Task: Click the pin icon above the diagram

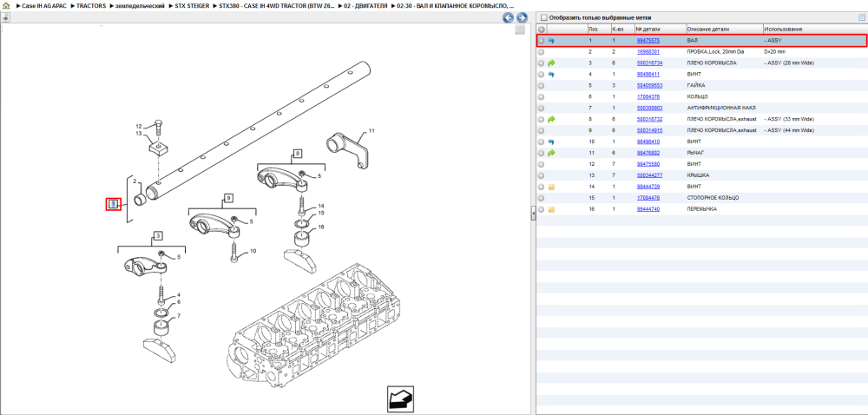Action: pos(5,17)
